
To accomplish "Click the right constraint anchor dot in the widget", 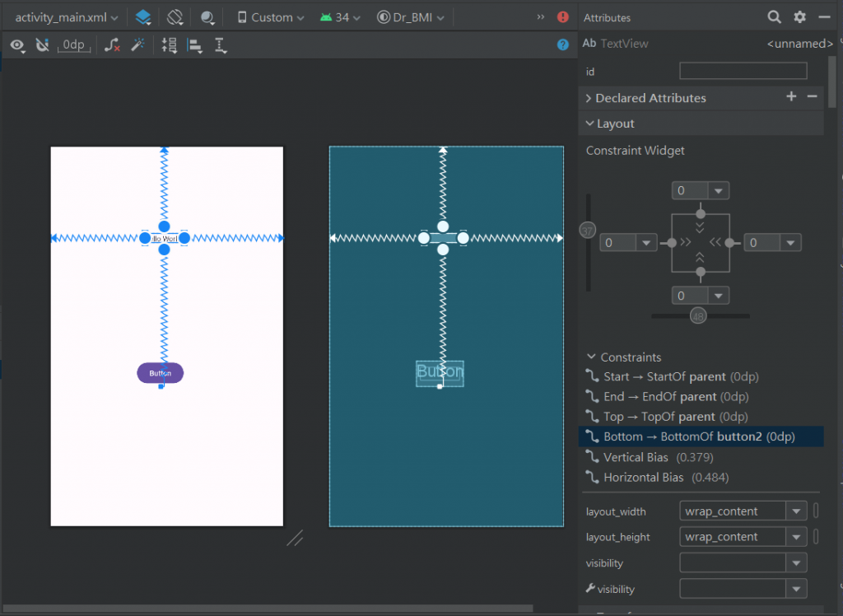I will coord(729,243).
